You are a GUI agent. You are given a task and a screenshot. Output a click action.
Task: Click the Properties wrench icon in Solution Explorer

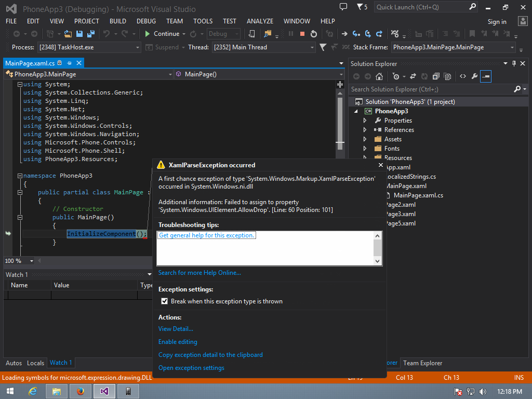475,77
